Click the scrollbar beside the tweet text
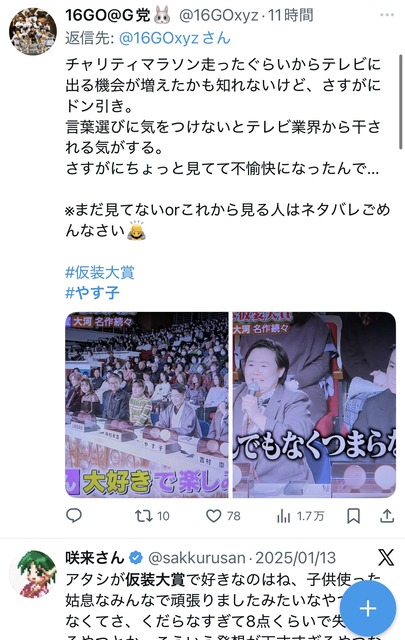 401,102
